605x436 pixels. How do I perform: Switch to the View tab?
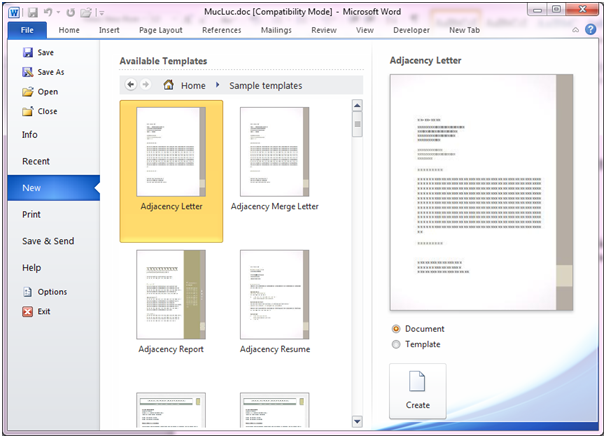(x=365, y=30)
